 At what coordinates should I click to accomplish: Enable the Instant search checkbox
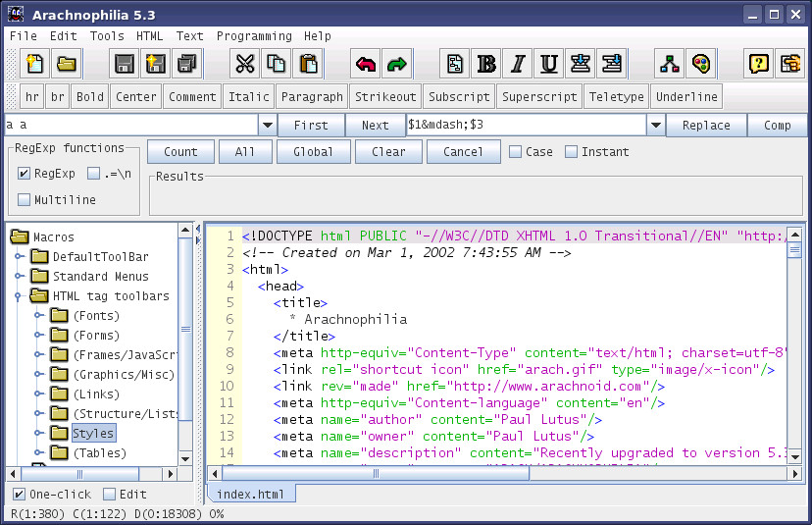click(x=571, y=152)
